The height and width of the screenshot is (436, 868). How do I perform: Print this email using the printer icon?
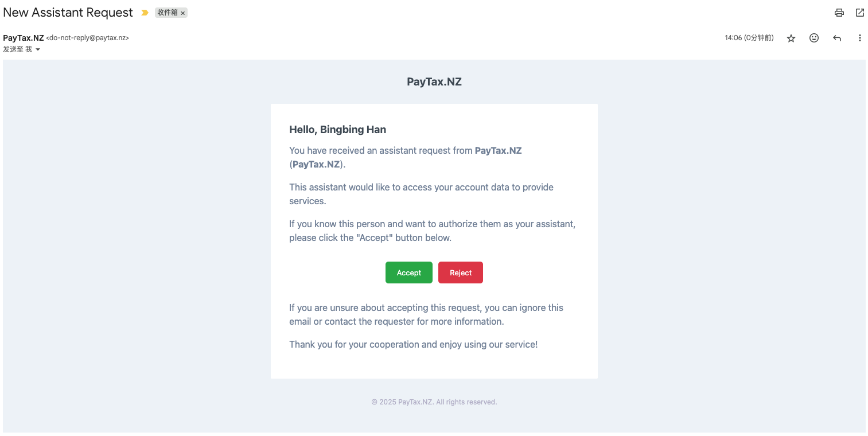click(x=839, y=13)
